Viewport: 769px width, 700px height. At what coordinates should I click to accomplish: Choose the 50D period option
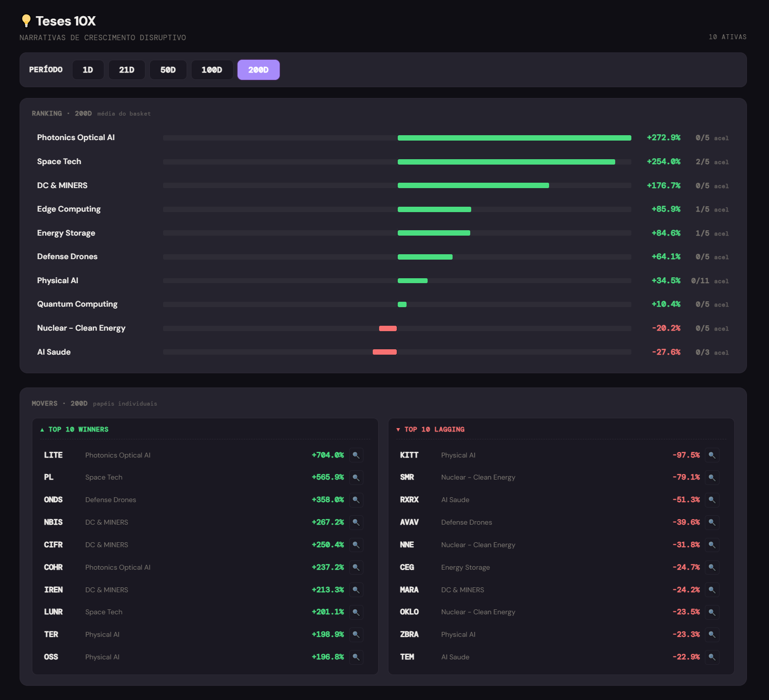click(x=168, y=70)
